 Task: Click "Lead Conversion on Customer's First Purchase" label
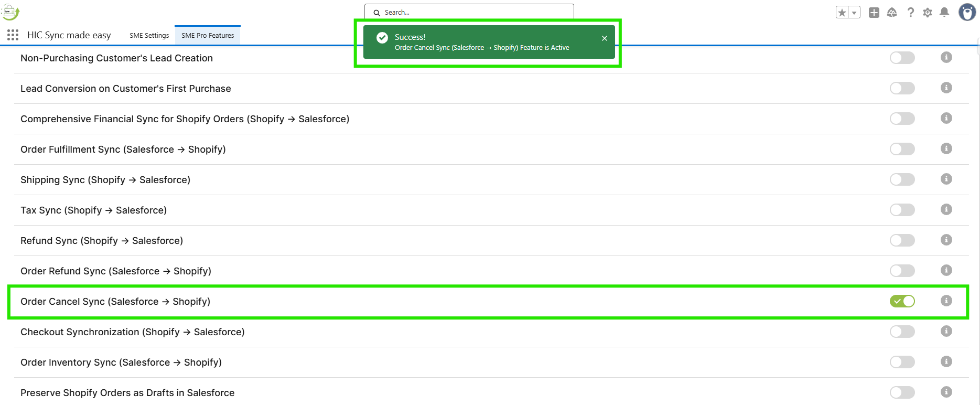pyautogui.click(x=126, y=89)
